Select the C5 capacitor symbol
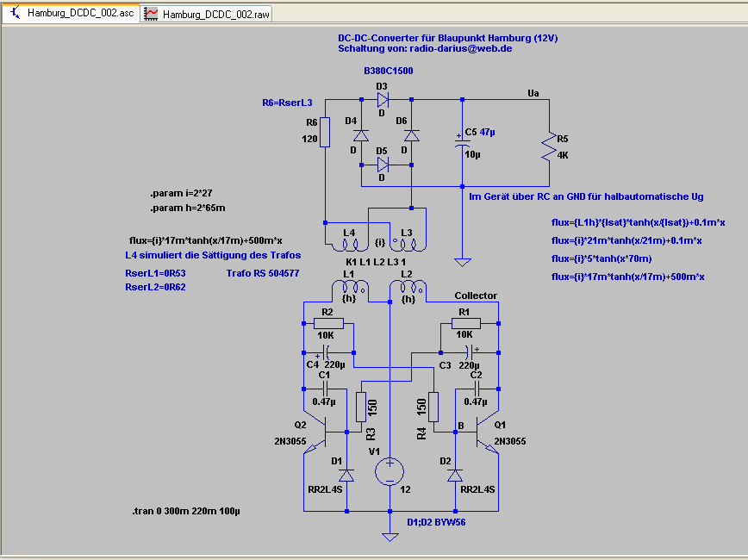 (x=462, y=141)
